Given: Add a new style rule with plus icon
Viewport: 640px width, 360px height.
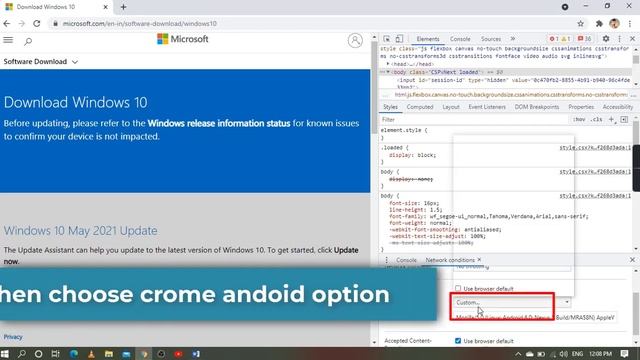Looking at the screenshot, I should click(611, 119).
